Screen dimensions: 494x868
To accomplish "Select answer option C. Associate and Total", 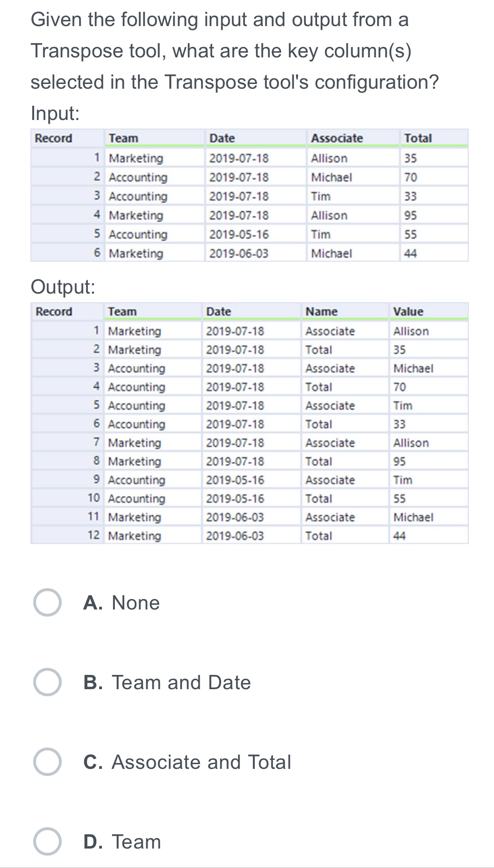I will pos(47,762).
